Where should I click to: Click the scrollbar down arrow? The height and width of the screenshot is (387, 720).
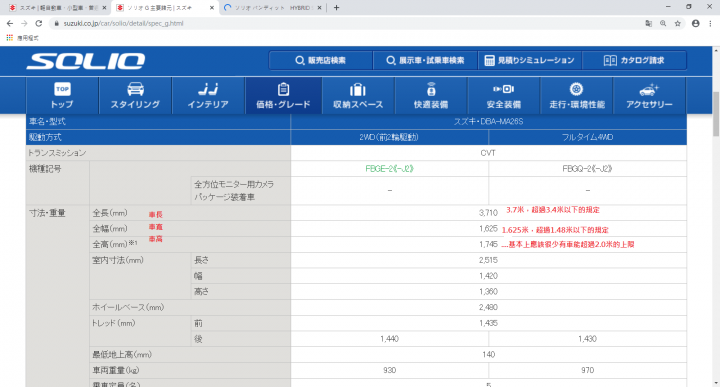[x=716, y=383]
